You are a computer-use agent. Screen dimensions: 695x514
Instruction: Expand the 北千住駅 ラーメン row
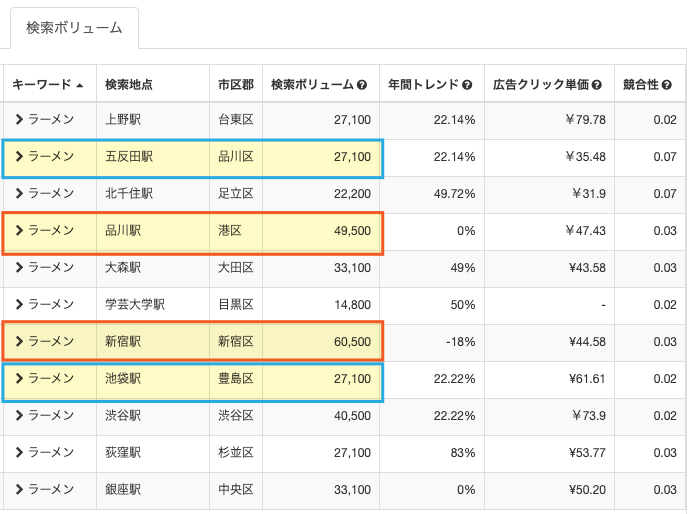click(x=19, y=193)
